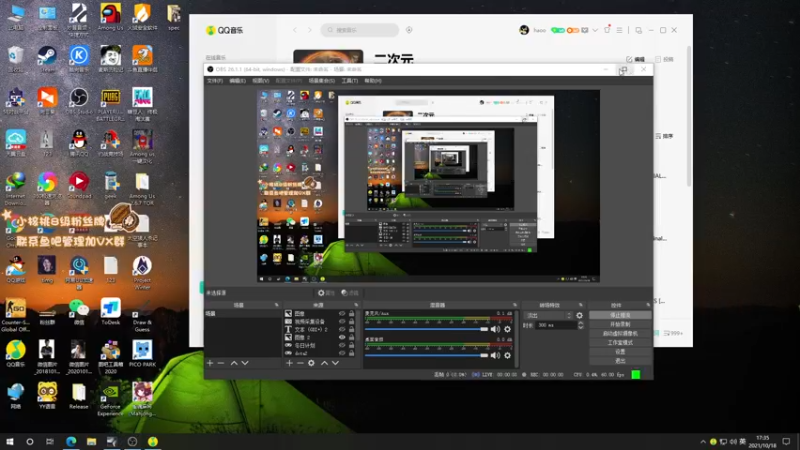800x450 pixels.
Task: Click the OBS mixer panel scrollbar
Action: (517, 338)
